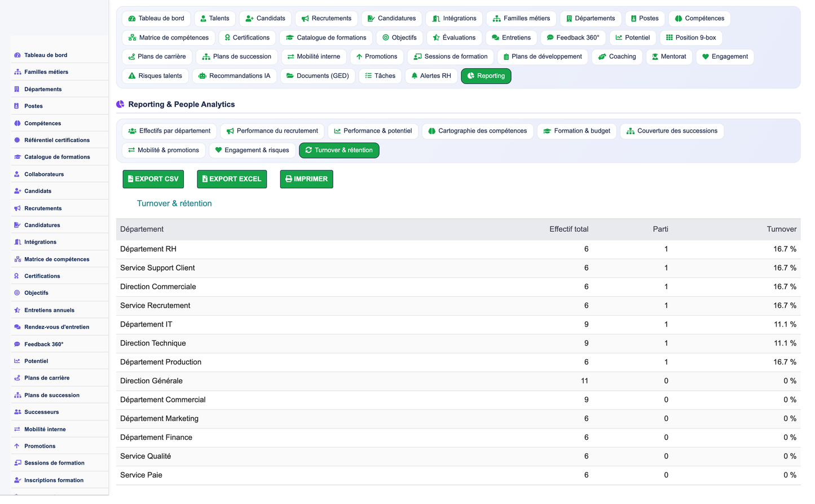Viewport: 815px width, 504px height.
Task: Open the Tâches module tab
Action: tap(380, 76)
